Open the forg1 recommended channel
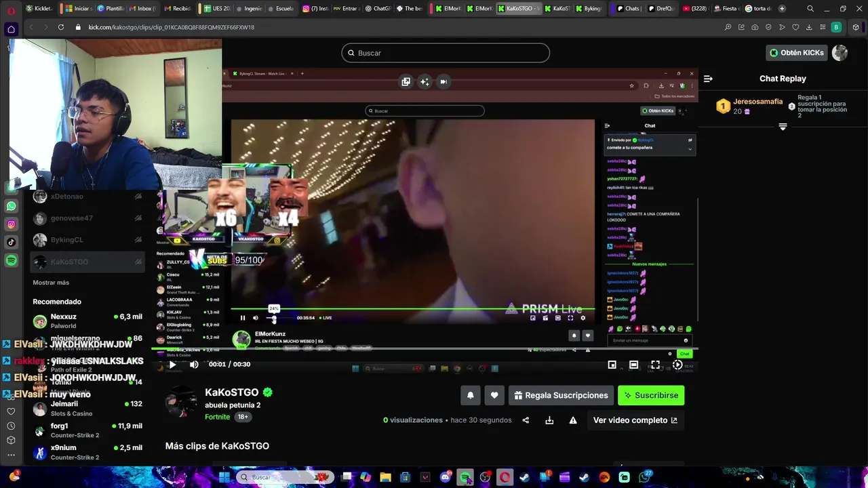868x488 pixels. pos(87,430)
